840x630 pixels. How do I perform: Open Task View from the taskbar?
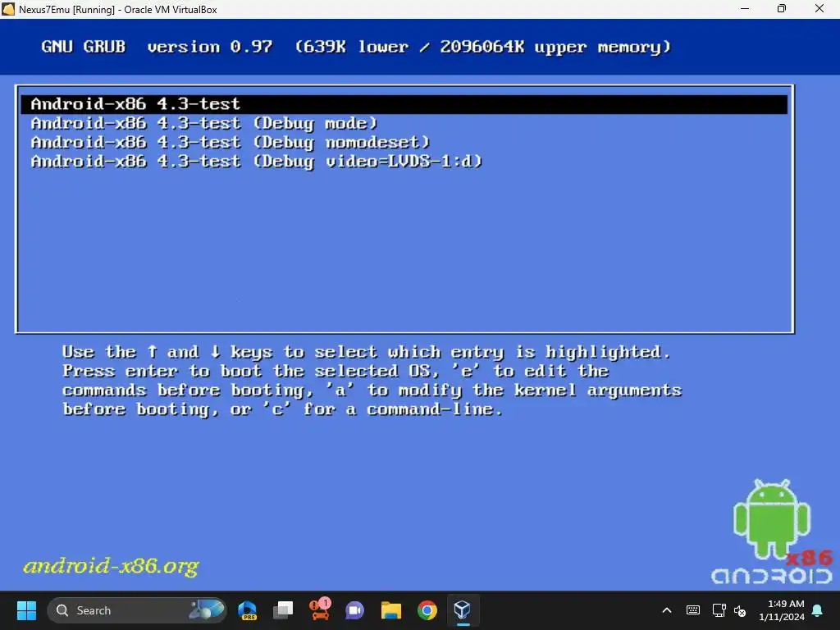283,610
